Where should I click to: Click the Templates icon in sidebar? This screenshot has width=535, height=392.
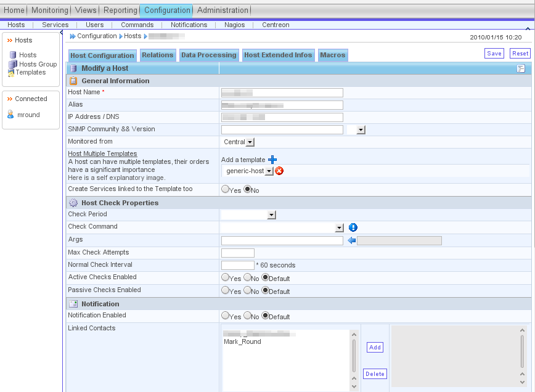(x=11, y=73)
